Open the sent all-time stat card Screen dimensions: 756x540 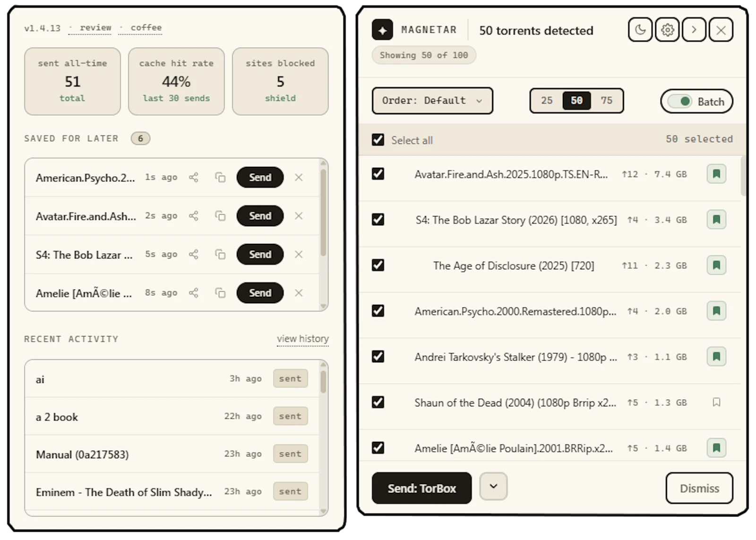72,81
